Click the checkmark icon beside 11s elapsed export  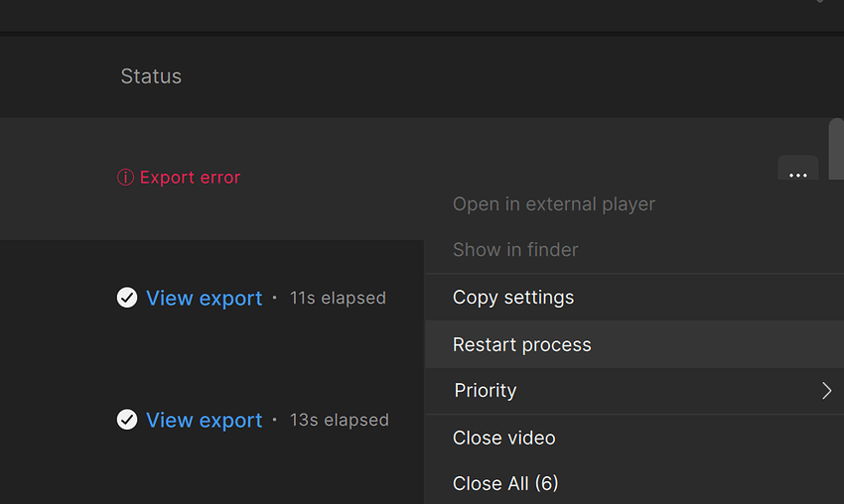(127, 298)
